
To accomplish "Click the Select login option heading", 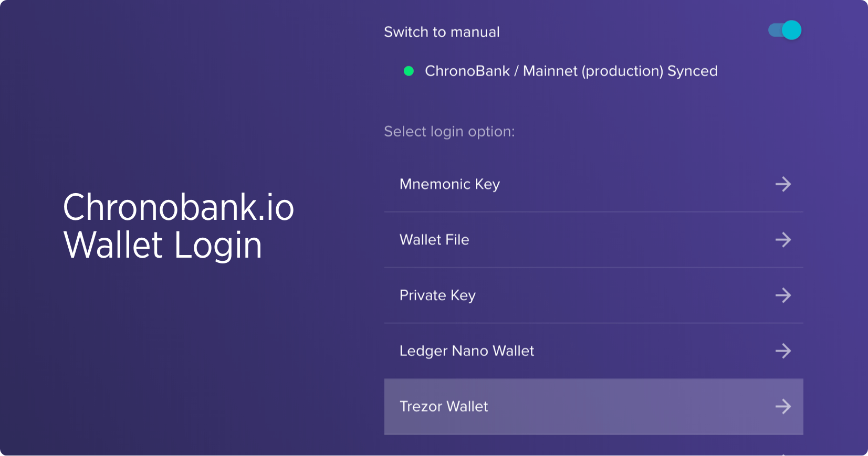I will (x=449, y=131).
